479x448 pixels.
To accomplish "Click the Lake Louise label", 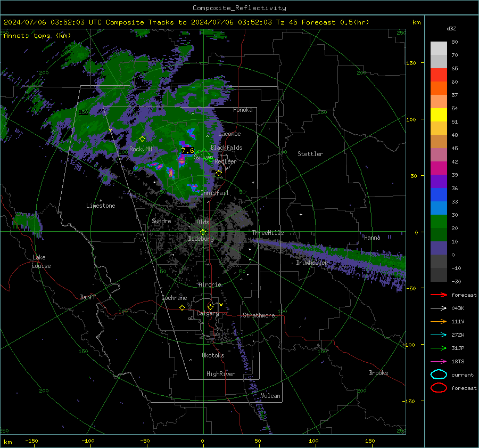I will point(41,262).
